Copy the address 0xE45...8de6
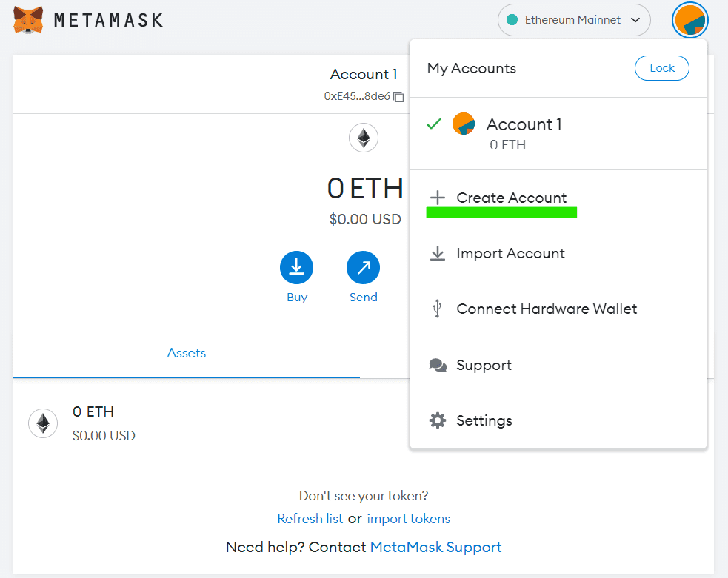Screen dimensions: 728x578 [x=399, y=96]
